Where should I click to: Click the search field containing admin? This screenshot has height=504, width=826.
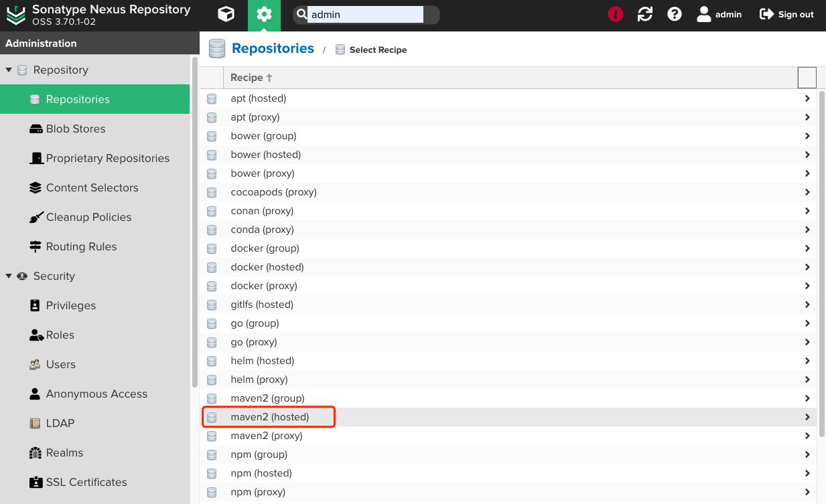tap(365, 15)
